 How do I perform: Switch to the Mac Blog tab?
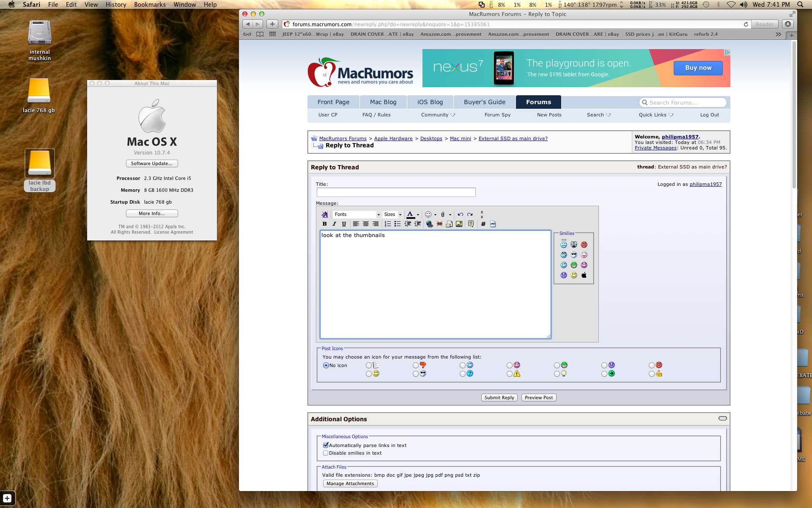(x=383, y=102)
